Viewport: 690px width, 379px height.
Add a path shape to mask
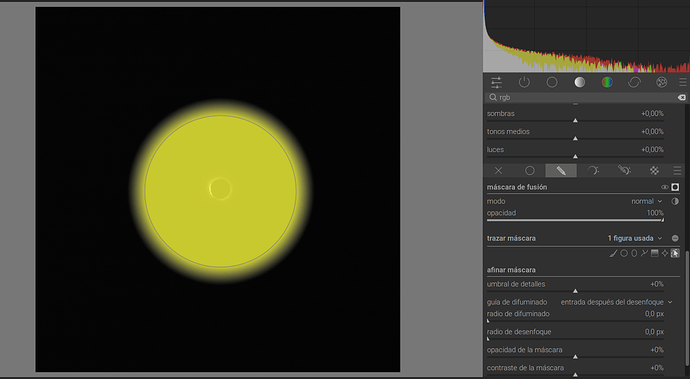(x=644, y=253)
